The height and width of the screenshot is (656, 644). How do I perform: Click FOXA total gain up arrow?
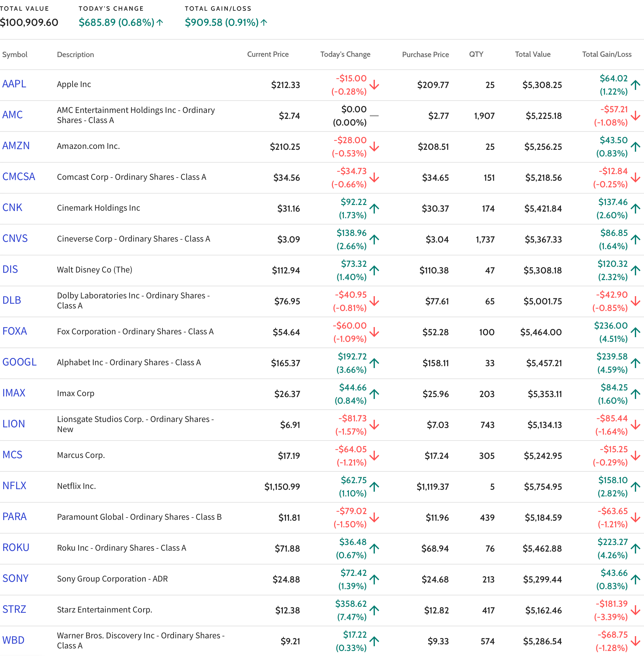[635, 332]
